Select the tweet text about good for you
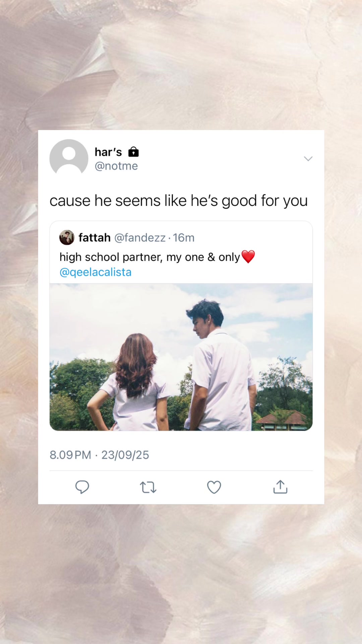The height and width of the screenshot is (644, 362). tap(179, 201)
